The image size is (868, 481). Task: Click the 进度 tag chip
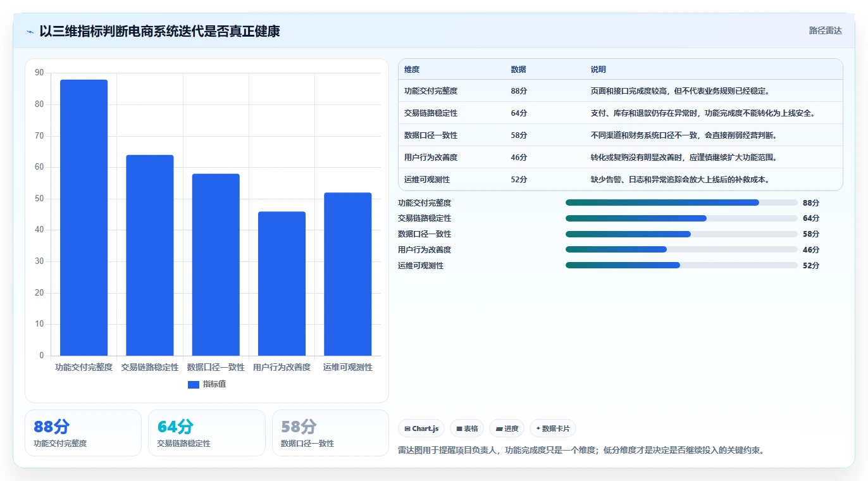(x=507, y=428)
